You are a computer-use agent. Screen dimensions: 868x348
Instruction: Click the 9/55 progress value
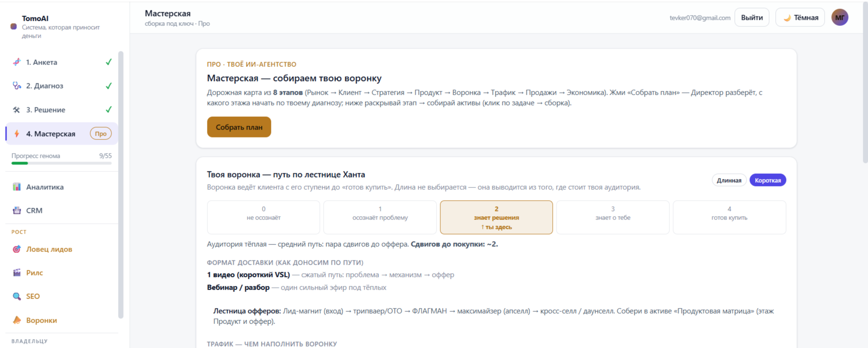click(105, 156)
